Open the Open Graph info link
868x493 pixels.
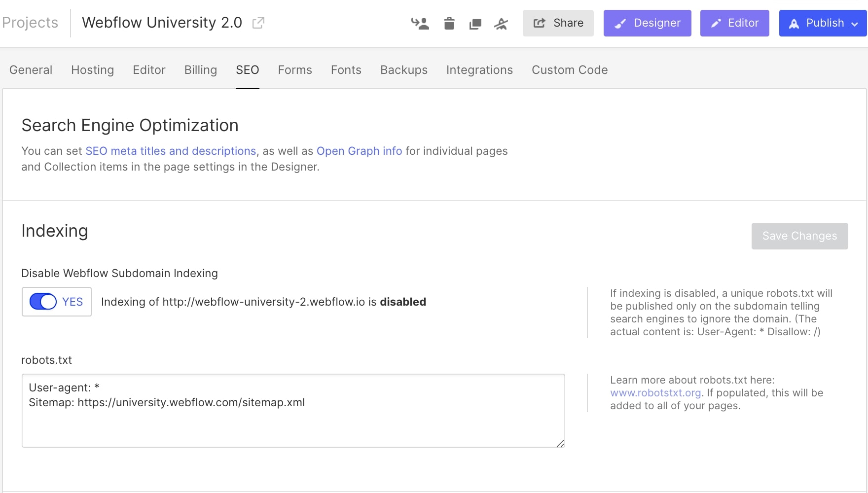point(359,151)
